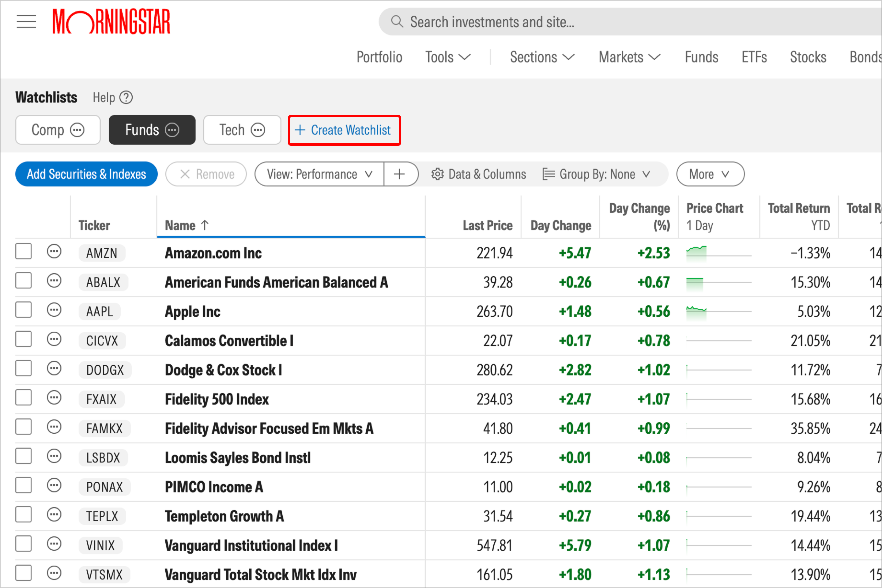Open options icon on Tech watchlist
This screenshot has width=882, height=588.
coord(258,130)
